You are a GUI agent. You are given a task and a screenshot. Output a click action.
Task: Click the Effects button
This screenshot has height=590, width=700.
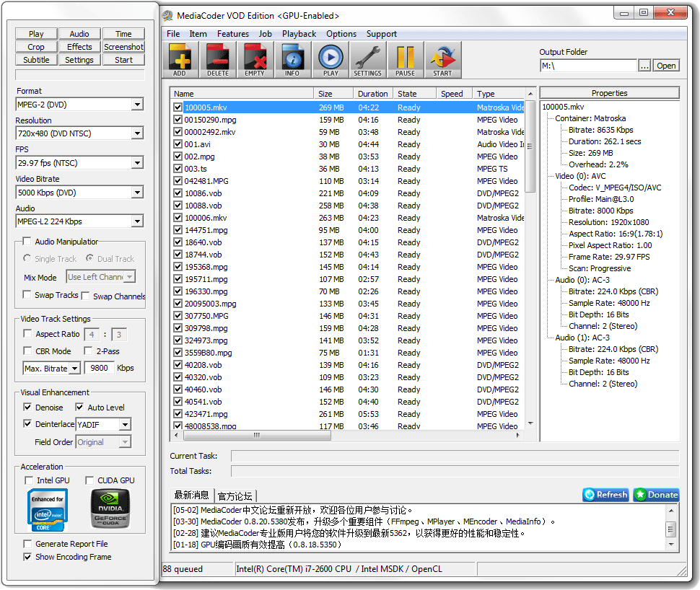pos(79,47)
